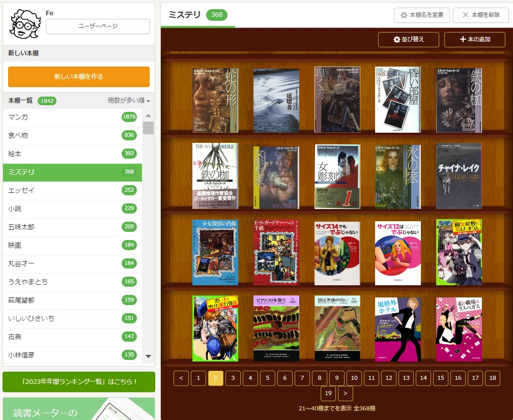
Task: Select the ミステリ bookshelf in list
Action: (x=73, y=172)
